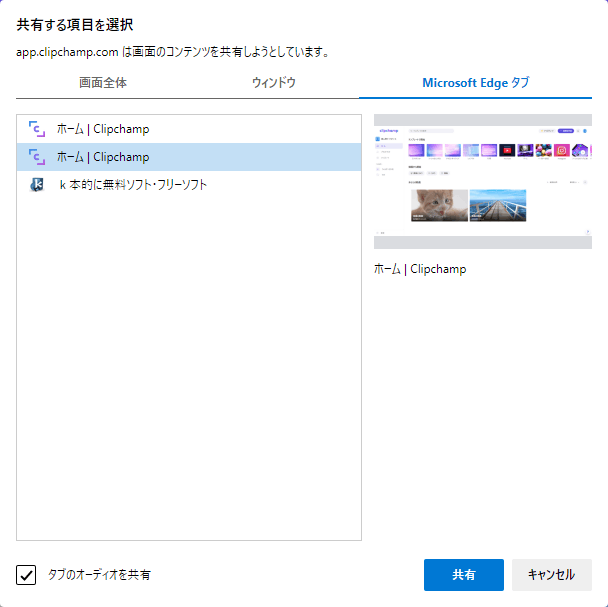Click the k本的に無料ソフト site favicon

(37, 185)
